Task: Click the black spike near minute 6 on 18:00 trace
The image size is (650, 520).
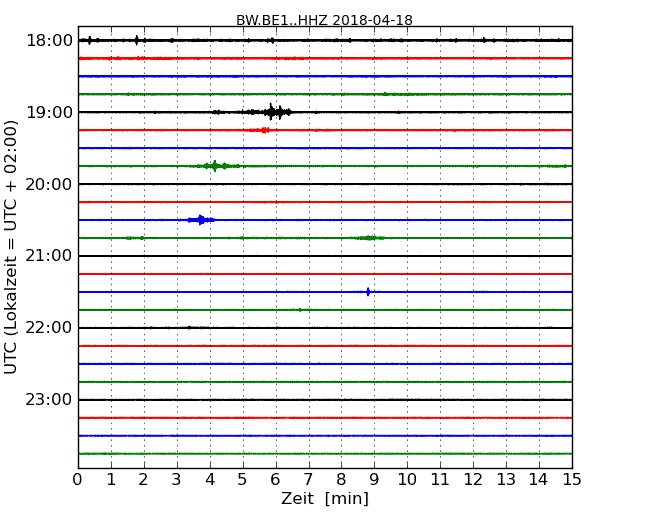Action: [x=272, y=40]
